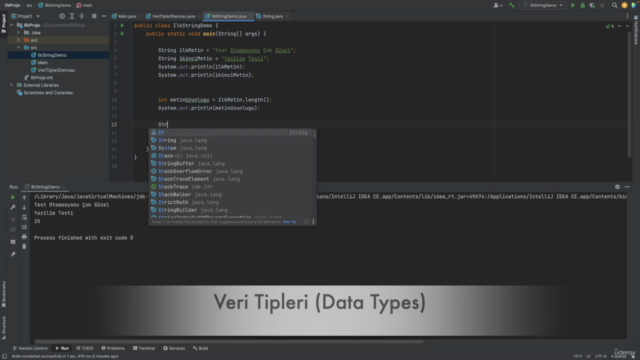Click the down arrow in Run console toolbar
Image resolution: width=640 pixels, height=360 pixels.
click(x=24, y=207)
